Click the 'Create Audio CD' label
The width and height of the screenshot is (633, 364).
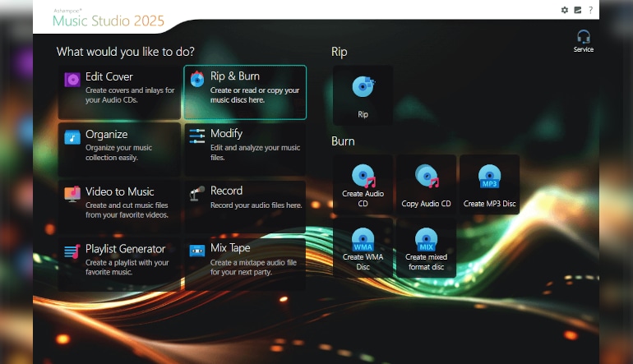point(363,199)
